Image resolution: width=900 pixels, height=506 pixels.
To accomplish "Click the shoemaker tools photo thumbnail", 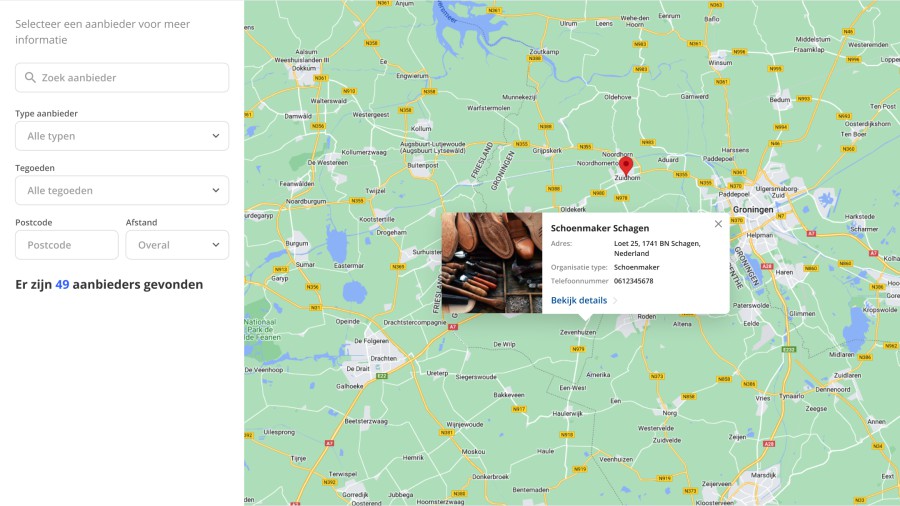I will tap(492, 263).
